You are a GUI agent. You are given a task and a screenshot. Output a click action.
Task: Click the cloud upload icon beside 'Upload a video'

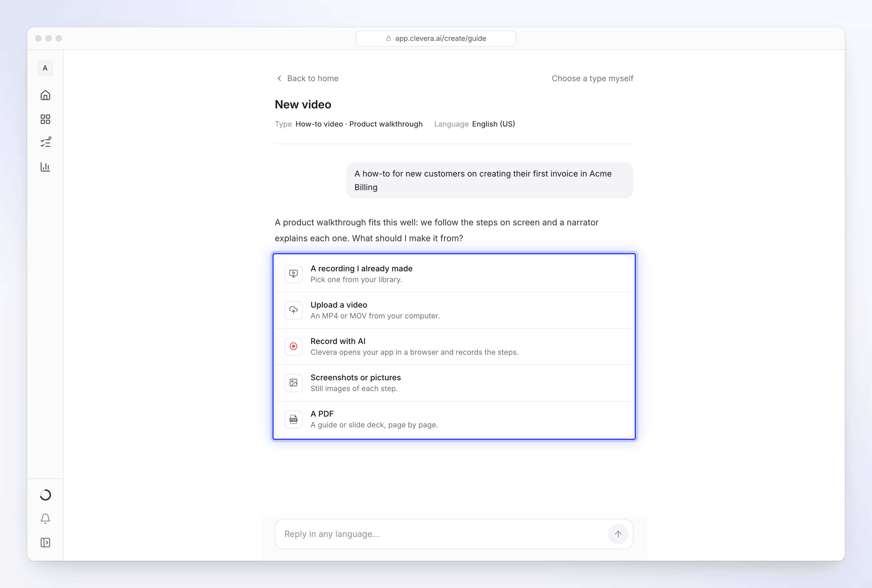(294, 310)
